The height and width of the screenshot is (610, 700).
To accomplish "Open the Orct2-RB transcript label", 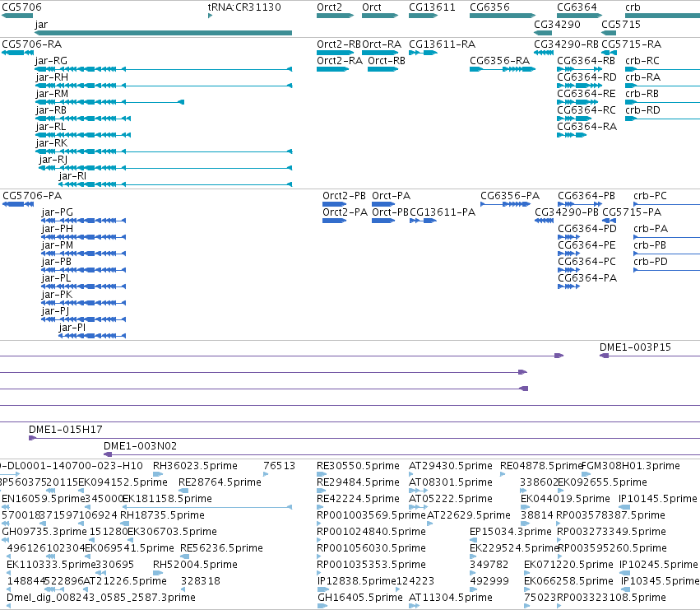I will pos(339,44).
